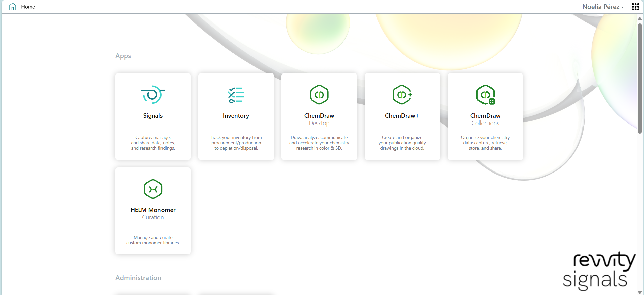Click the ChemDraw+ hexagon icon
644x295 pixels.
click(402, 95)
